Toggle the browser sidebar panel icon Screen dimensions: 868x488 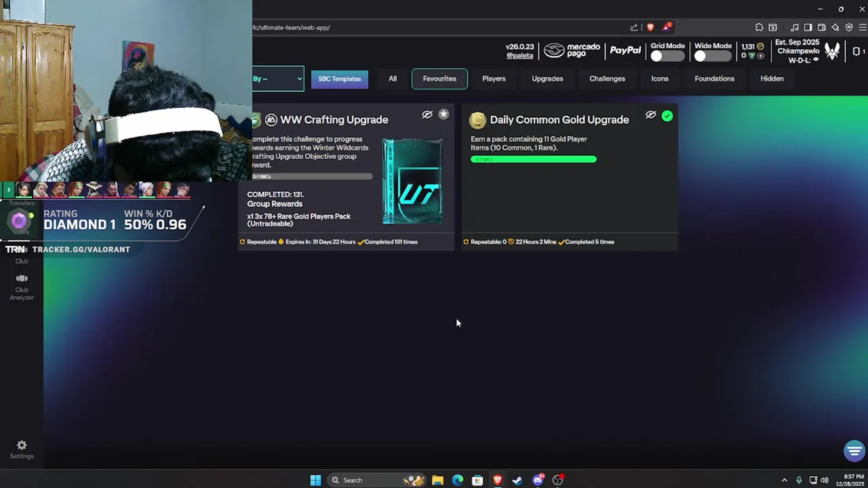pyautogui.click(x=808, y=28)
